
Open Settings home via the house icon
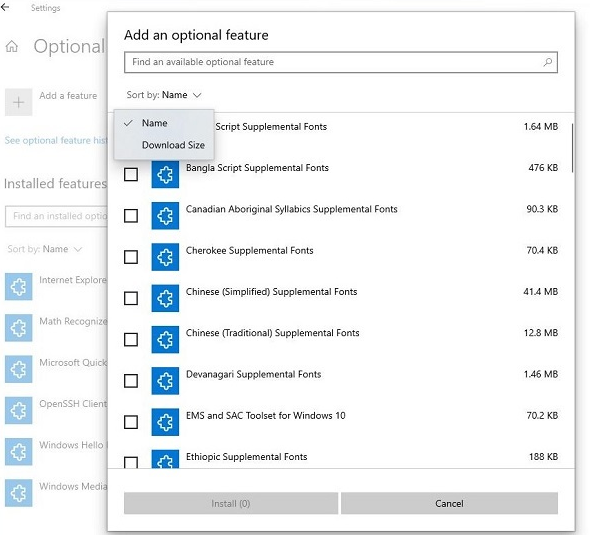point(12,47)
